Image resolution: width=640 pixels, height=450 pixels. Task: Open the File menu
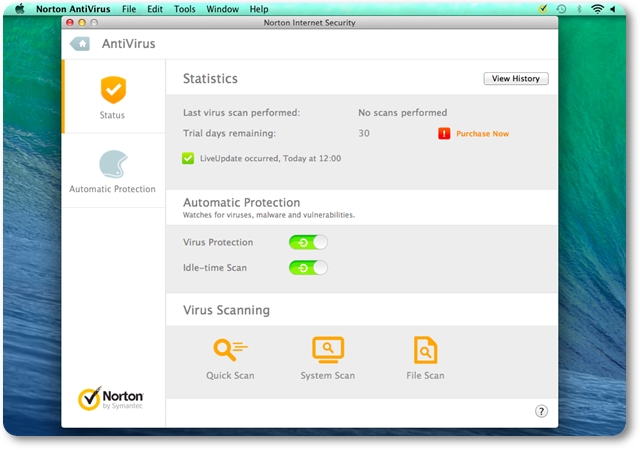129,9
